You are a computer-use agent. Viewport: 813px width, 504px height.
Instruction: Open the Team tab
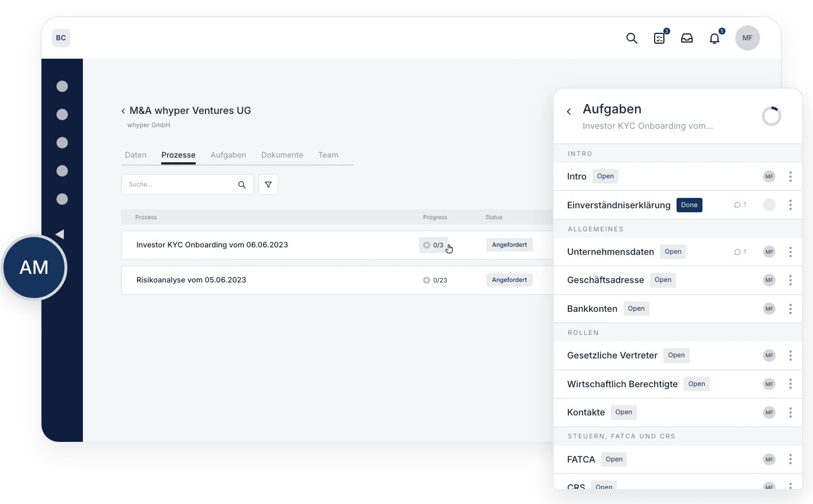(328, 155)
